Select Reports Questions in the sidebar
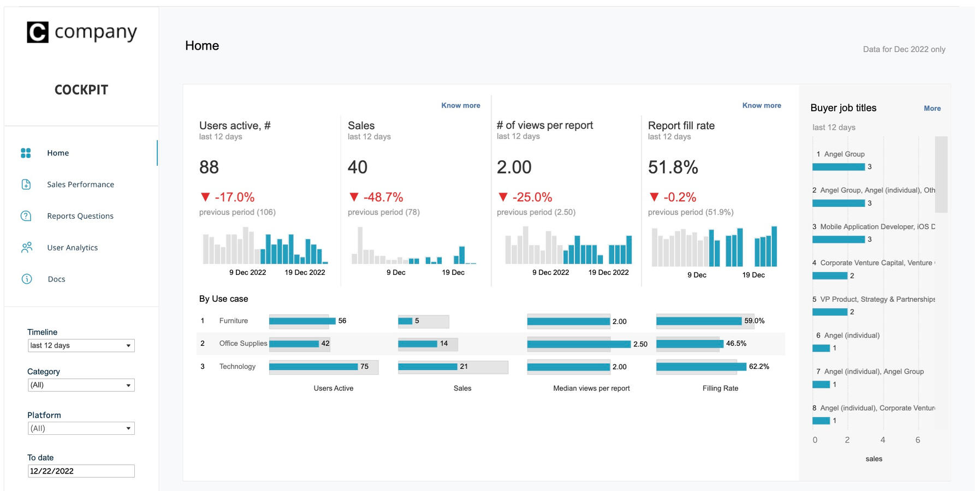The height and width of the screenshot is (491, 980). pos(80,216)
